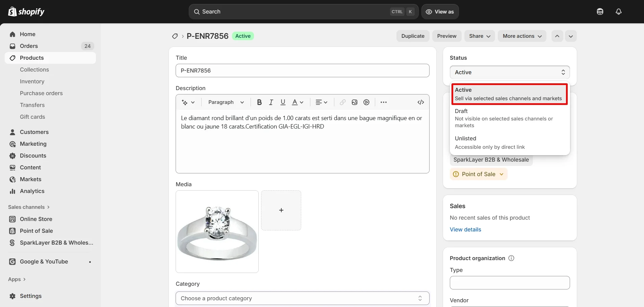This screenshot has width=644, height=307.
Task: Open the ring image thumbnail in Media
Action: pyautogui.click(x=216, y=232)
